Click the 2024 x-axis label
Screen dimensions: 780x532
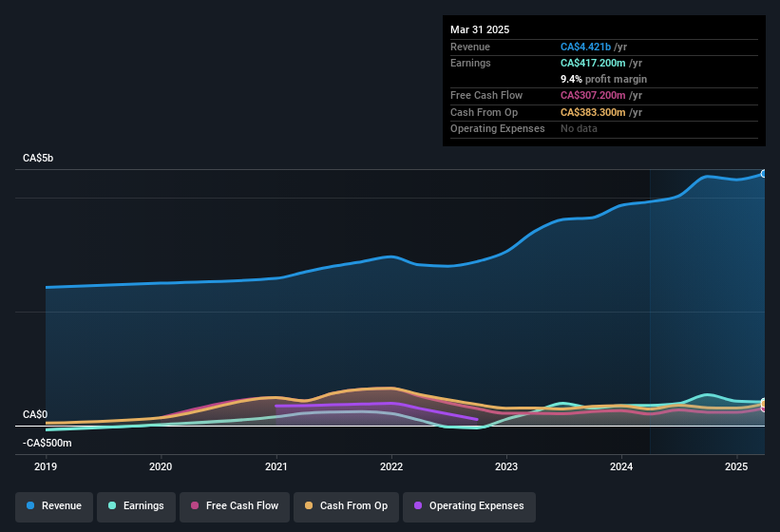[621, 466]
